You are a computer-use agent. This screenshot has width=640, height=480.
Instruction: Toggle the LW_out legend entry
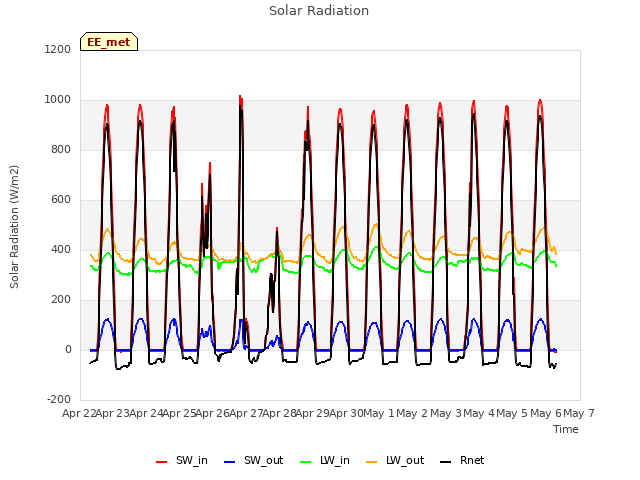pos(395,461)
